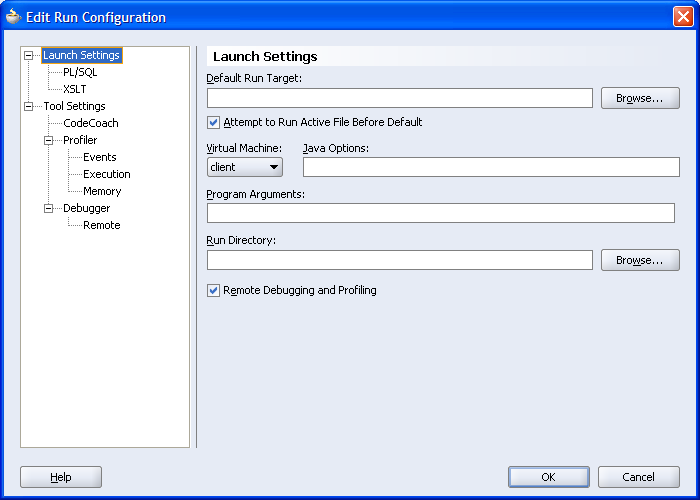Screen dimensions: 700x500
Task: Close the Edit Run Configuration dialog
Action: click(682, 17)
